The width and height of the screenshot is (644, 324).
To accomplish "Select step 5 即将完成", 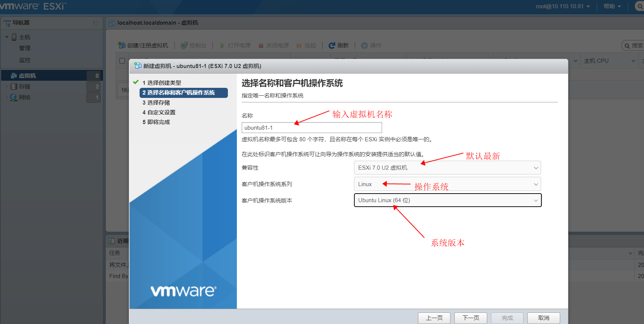I will [156, 122].
